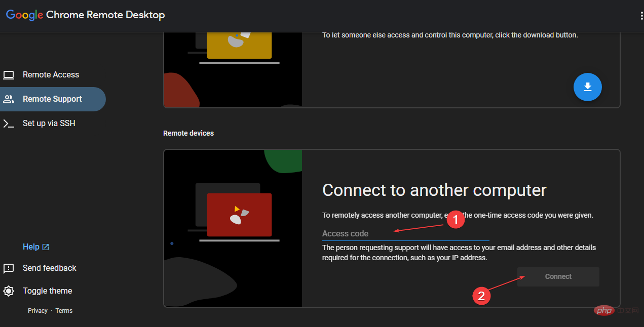Focus the Access code input field
Screen dimensions: 644x327
405,234
